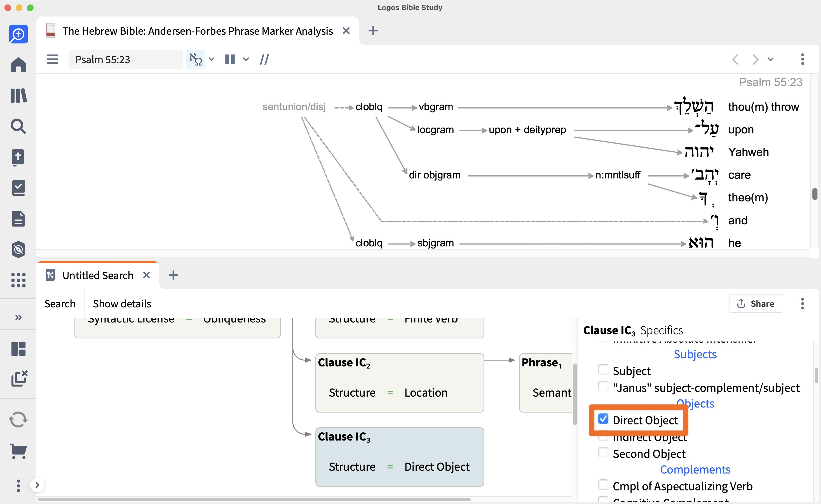821x504 pixels.
Task: Check the Cmpl of Aspectualizing Verb checkbox
Action: [x=603, y=485]
